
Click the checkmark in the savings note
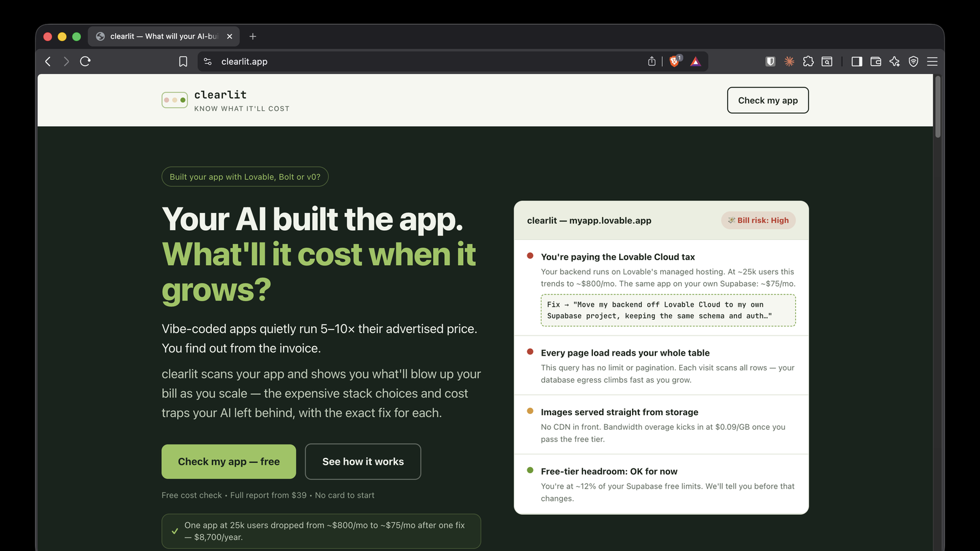click(x=175, y=531)
